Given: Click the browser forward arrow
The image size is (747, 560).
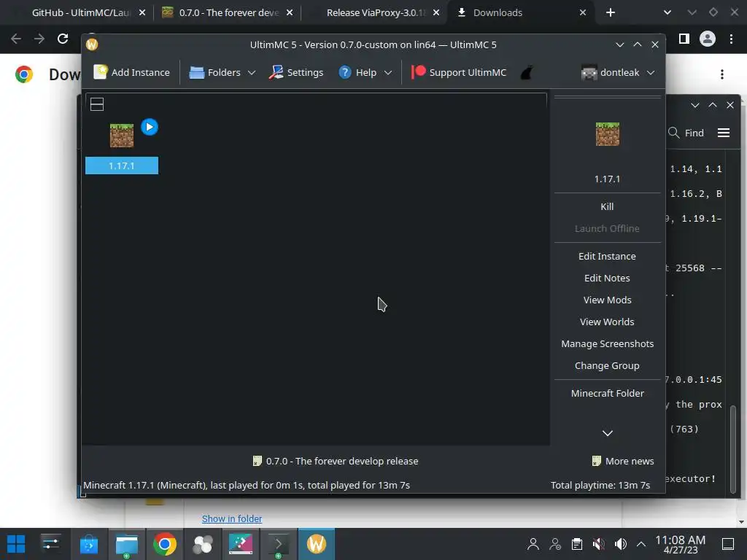Looking at the screenshot, I should (x=39, y=39).
